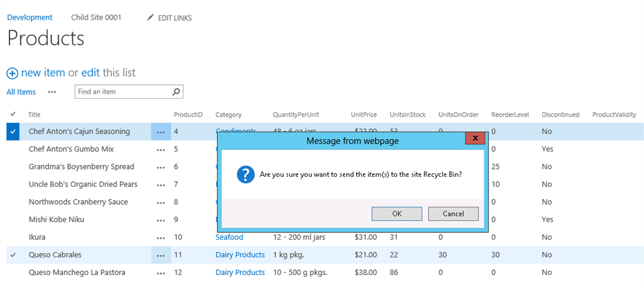Viewport: 644px width, 282px height.
Task: Uncheck the Chef Anton's Cajun Seasoning row
Action: 13,132
